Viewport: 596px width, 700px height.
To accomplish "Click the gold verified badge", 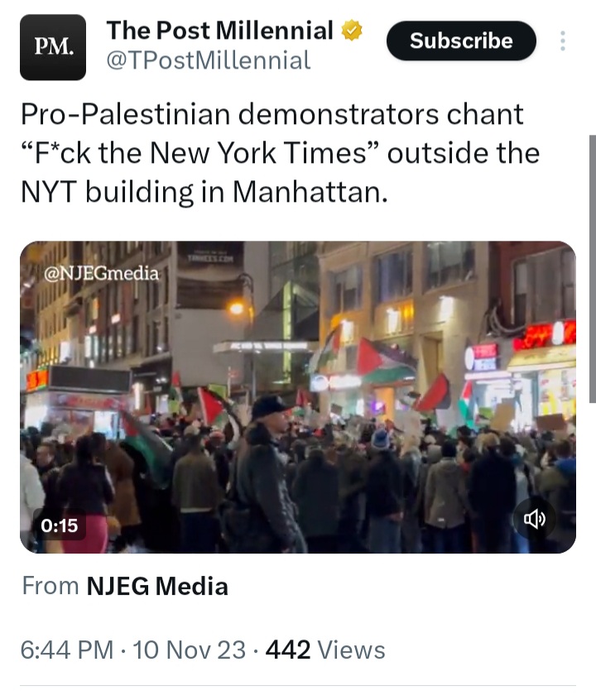I will point(352,31).
